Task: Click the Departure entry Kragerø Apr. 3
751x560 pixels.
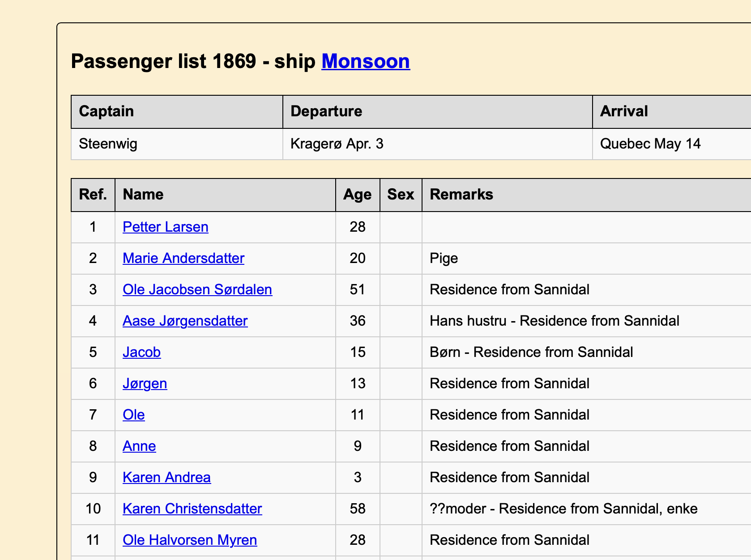Action: 337,144
